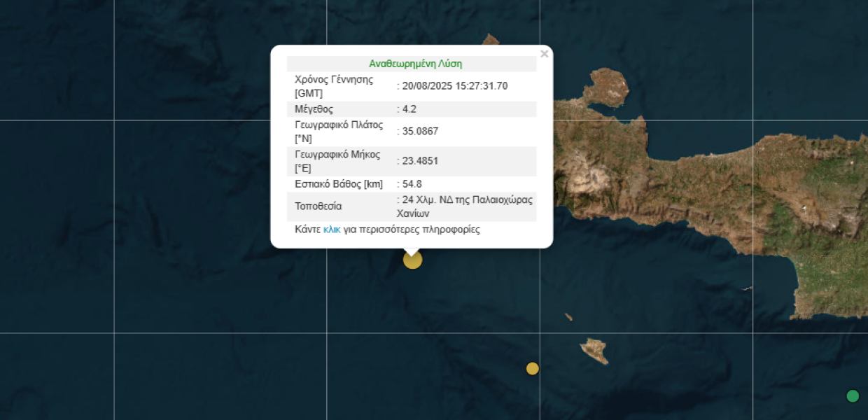
Task: Click the 'Μέγεθος' label
Action: coord(314,109)
